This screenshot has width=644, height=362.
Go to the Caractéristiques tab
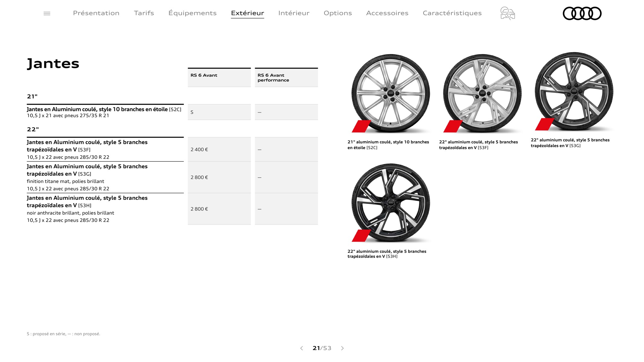pos(452,13)
